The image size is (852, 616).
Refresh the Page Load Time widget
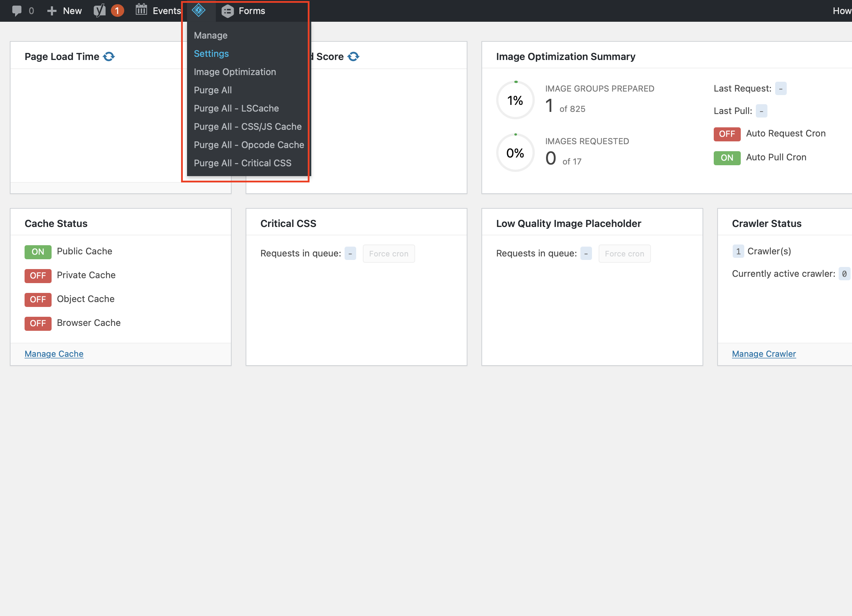109,56
